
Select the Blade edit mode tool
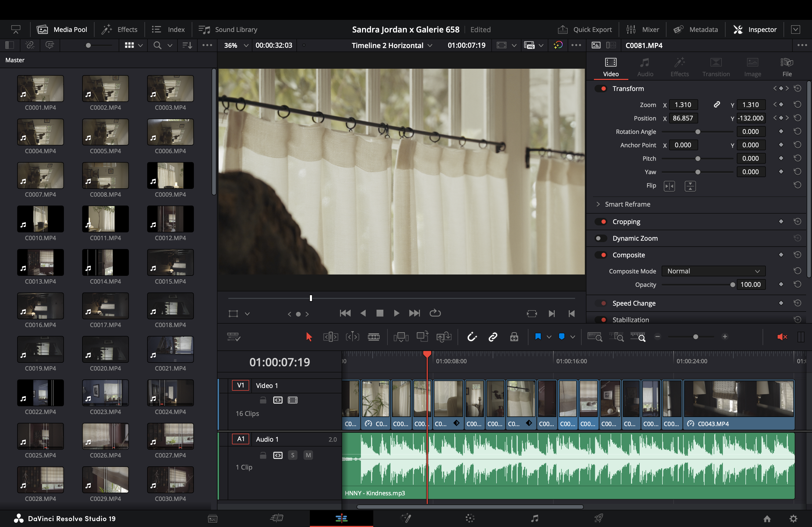coord(374,337)
